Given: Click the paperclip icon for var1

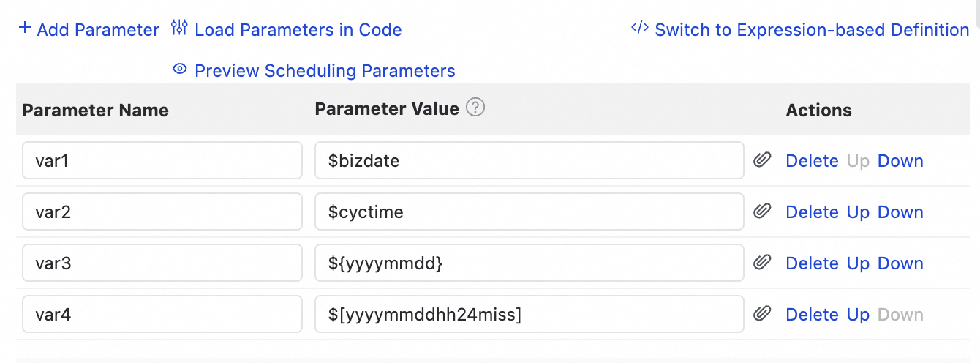Looking at the screenshot, I should pos(763,160).
